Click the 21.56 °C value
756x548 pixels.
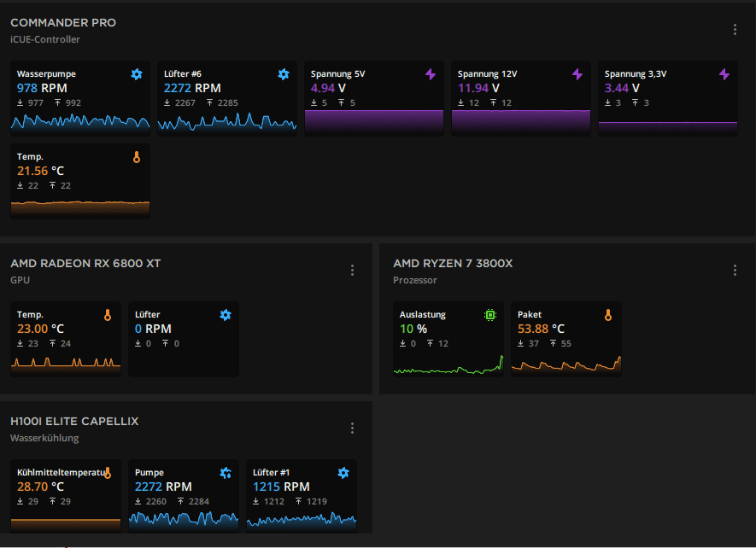40,171
